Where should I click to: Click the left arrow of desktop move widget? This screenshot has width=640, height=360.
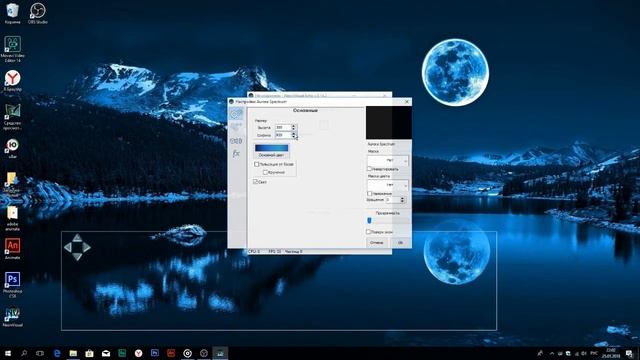pyautogui.click(x=68, y=247)
